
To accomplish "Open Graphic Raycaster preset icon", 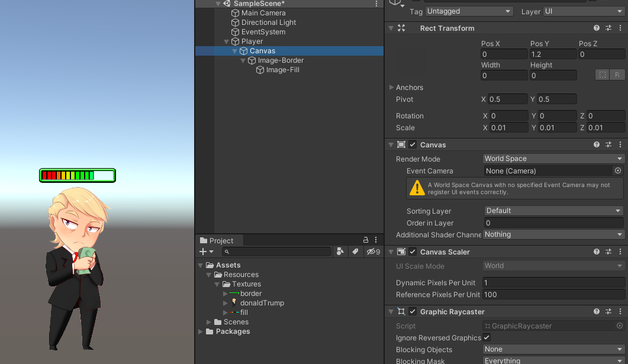I will (x=608, y=311).
